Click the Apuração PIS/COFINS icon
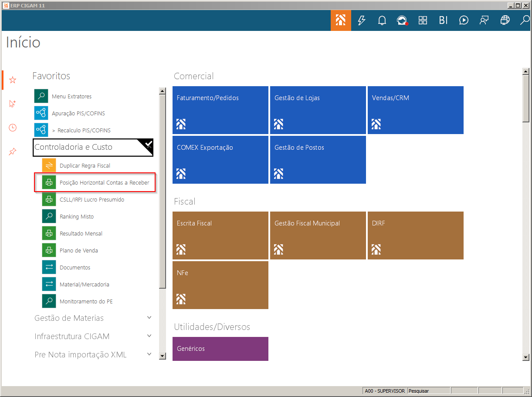Screen dimensions: 532x397 coord(41,113)
